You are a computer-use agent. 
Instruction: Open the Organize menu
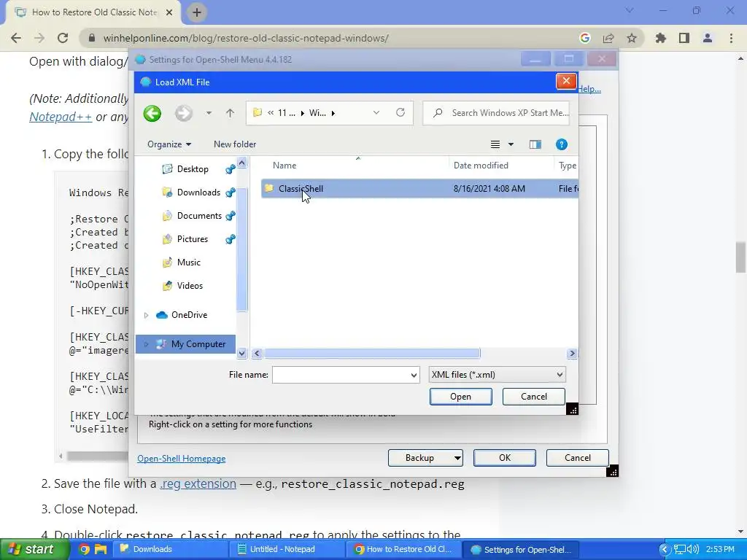click(169, 144)
